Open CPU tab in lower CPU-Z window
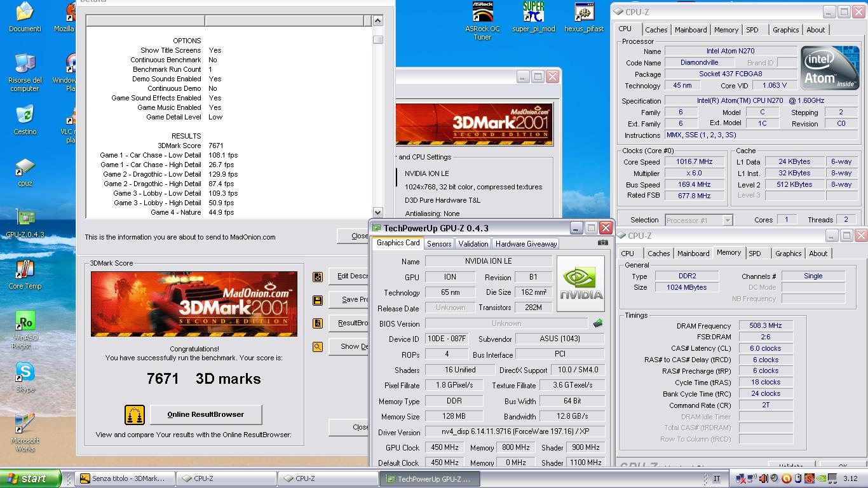The height and width of the screenshot is (488, 868). (x=627, y=254)
